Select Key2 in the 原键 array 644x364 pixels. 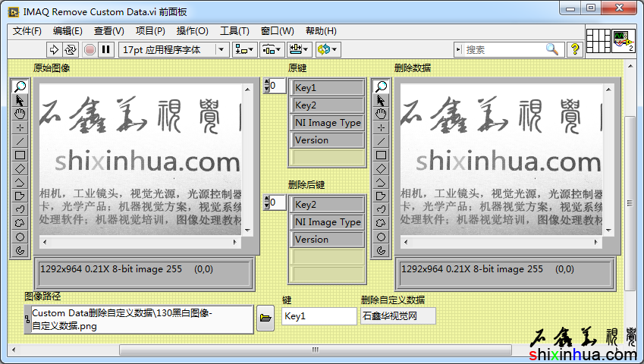click(328, 105)
